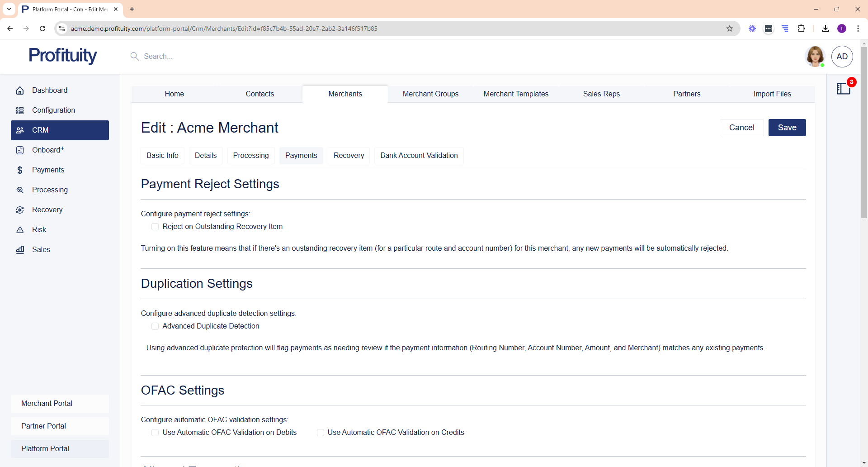Check Use Automatic OFAC Validation on Credits
This screenshot has height=467, width=868.
tap(321, 433)
